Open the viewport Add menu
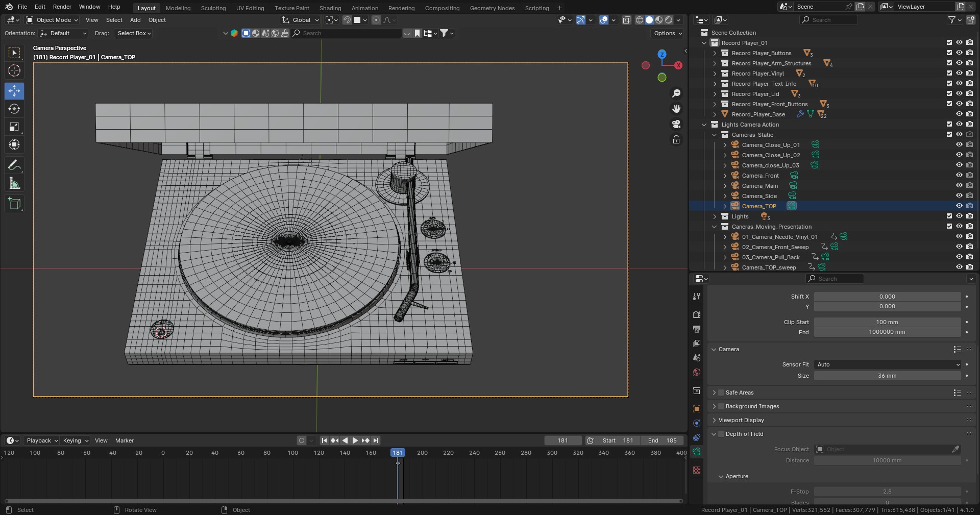The image size is (980, 515). coord(135,20)
